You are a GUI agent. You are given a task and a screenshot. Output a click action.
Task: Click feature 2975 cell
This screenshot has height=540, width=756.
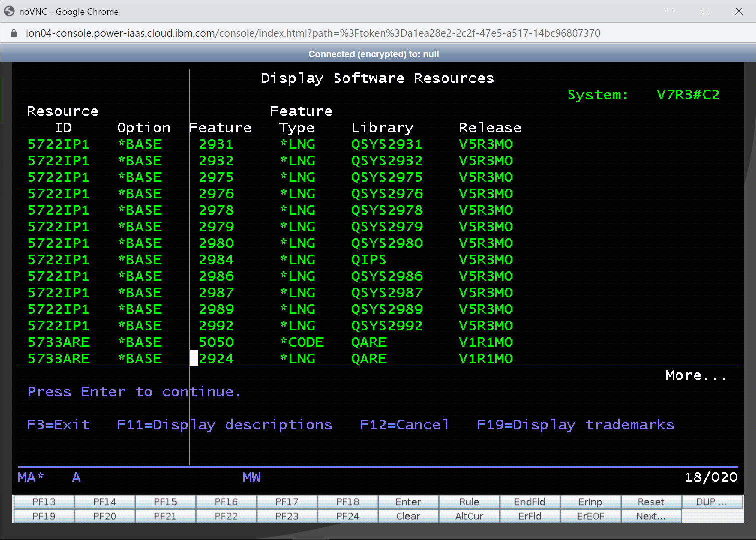pyautogui.click(x=216, y=177)
